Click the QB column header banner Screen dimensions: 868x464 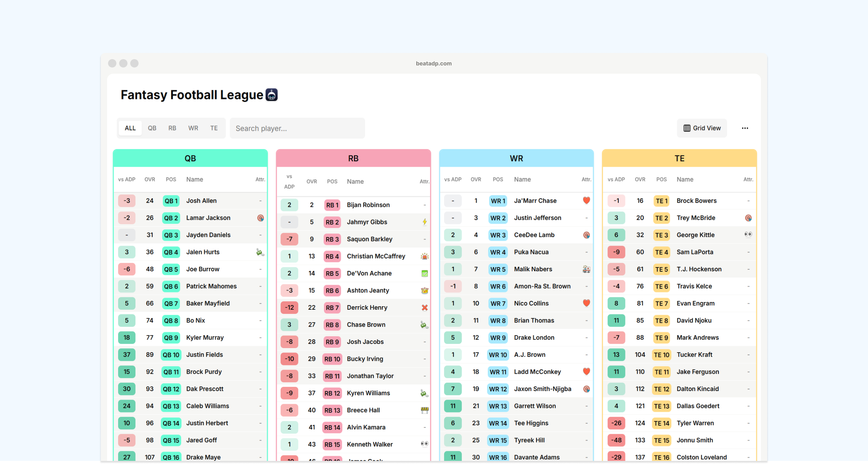coord(190,158)
